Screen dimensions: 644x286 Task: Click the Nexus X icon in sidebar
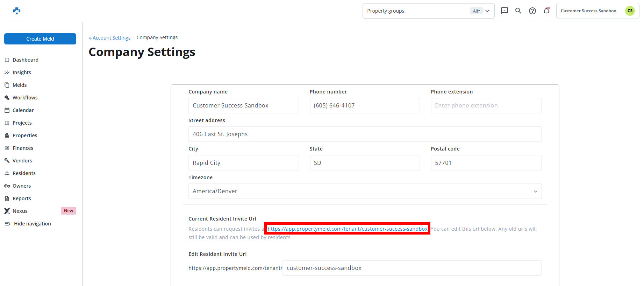pos(7,211)
